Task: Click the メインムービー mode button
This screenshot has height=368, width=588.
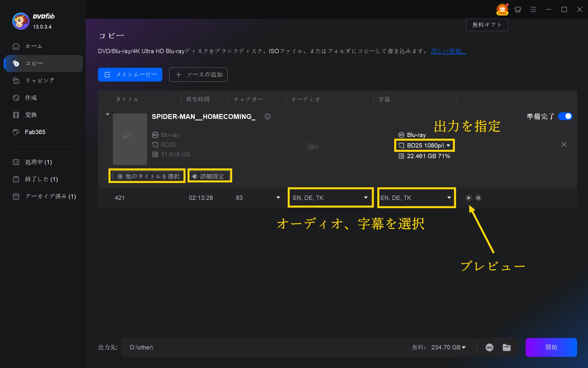Action: click(130, 75)
